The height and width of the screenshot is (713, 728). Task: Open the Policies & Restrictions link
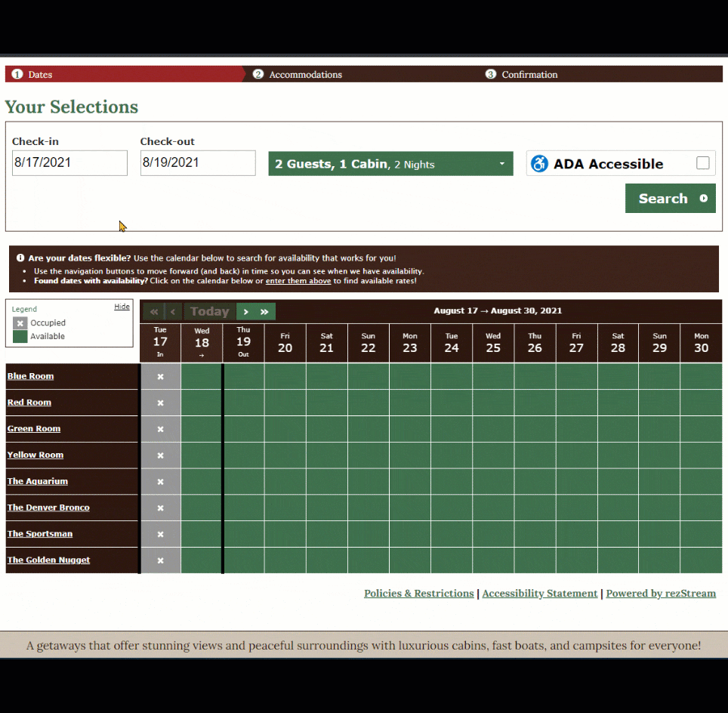coord(418,594)
